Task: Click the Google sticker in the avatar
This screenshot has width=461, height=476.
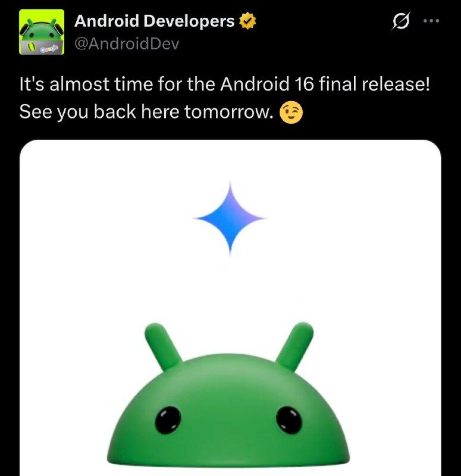Action: click(x=50, y=48)
